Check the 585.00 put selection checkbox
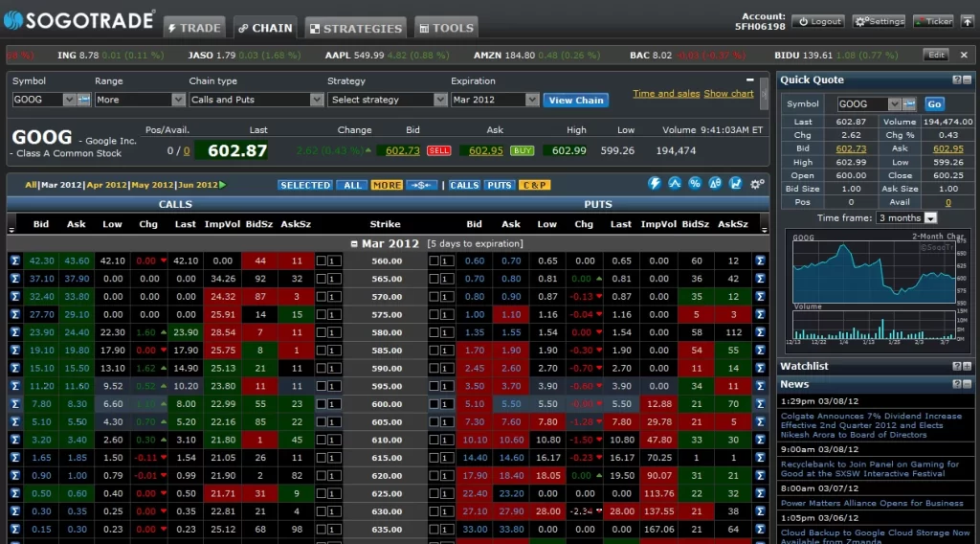This screenshot has width=980, height=544. point(434,351)
